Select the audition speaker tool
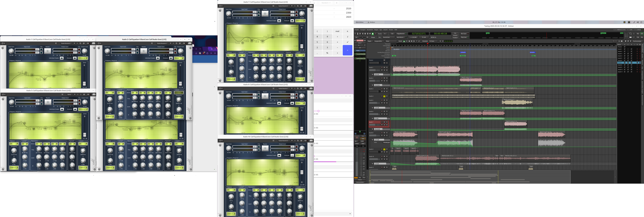The image size is (644, 217). pyautogui.click(x=412, y=41)
